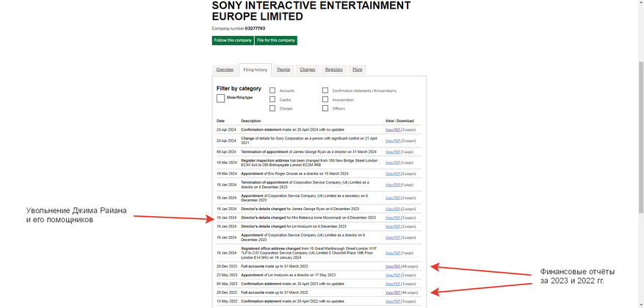Check Confirmation statements / Annual returns filter
Image resolution: width=644 pixels, height=308 pixels.
[x=325, y=90]
